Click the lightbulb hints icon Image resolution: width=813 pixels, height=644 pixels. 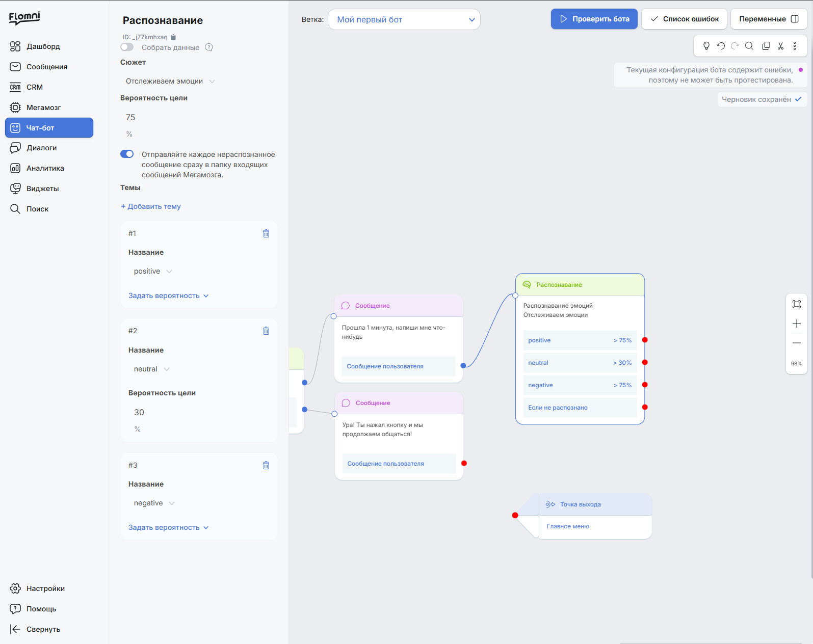point(706,46)
